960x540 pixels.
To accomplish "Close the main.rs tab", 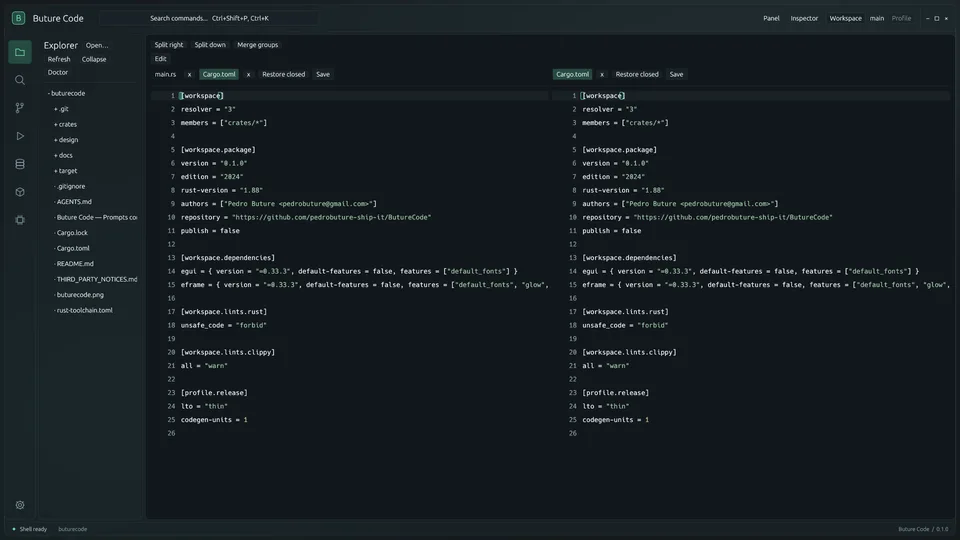I will 189,74.
